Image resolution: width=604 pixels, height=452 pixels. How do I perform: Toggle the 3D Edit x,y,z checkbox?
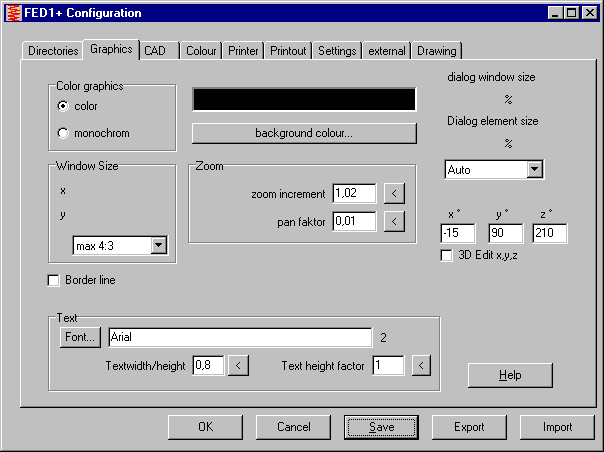(447, 255)
